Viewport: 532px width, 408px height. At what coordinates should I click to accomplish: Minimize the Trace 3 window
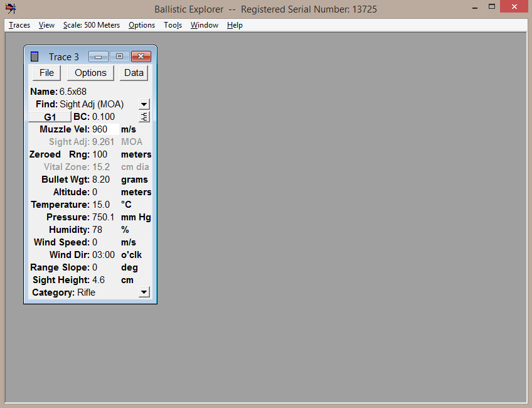tap(98, 56)
